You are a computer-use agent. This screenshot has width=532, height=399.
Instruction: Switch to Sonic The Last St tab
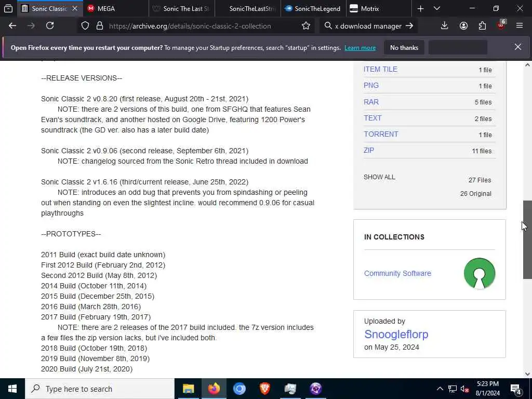tap(181, 9)
